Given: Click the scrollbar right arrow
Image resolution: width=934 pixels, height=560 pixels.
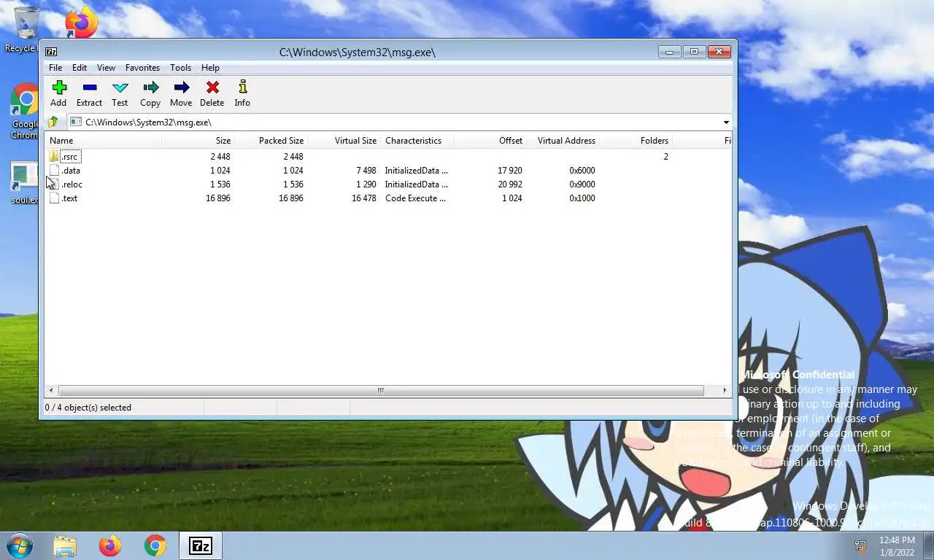Looking at the screenshot, I should (725, 391).
